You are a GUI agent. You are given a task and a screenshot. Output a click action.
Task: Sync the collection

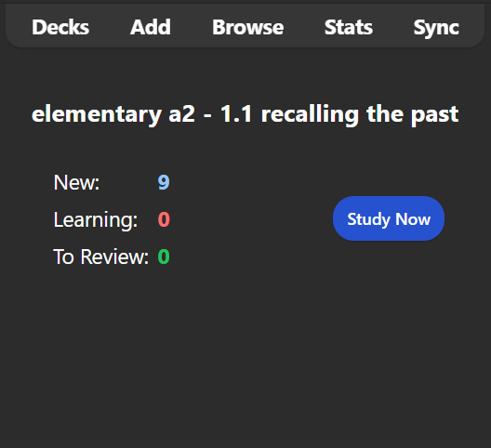click(x=436, y=28)
